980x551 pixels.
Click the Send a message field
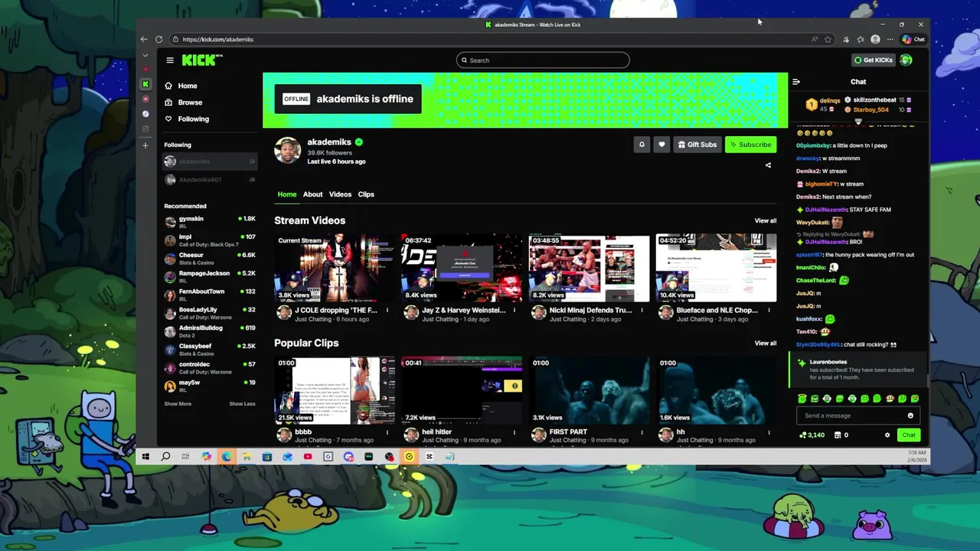click(851, 416)
